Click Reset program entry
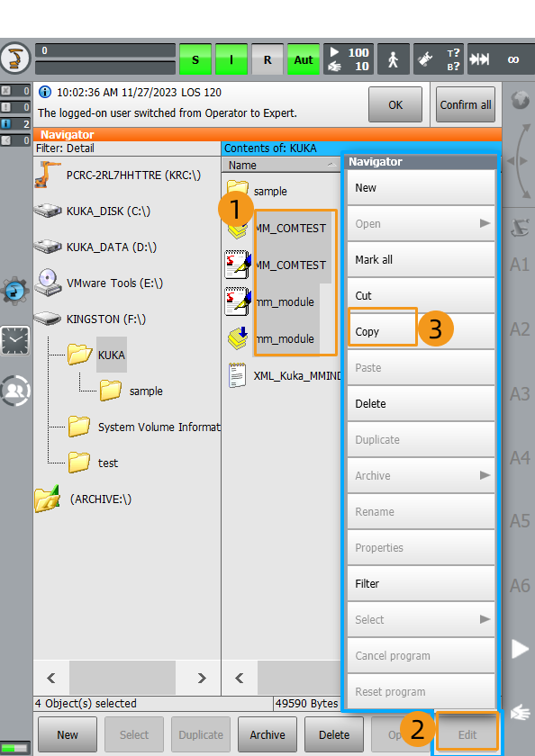Image resolution: width=535 pixels, height=756 pixels. click(x=422, y=692)
